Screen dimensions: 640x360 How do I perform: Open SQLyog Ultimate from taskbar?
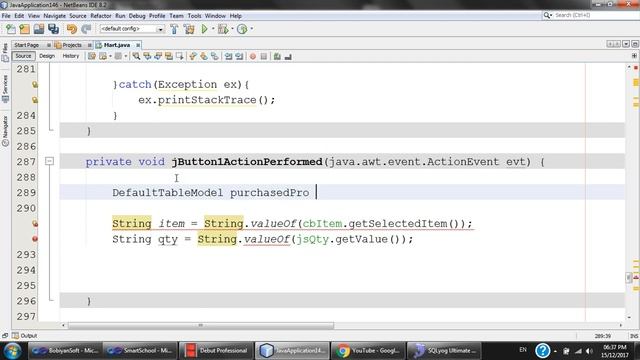(444, 351)
